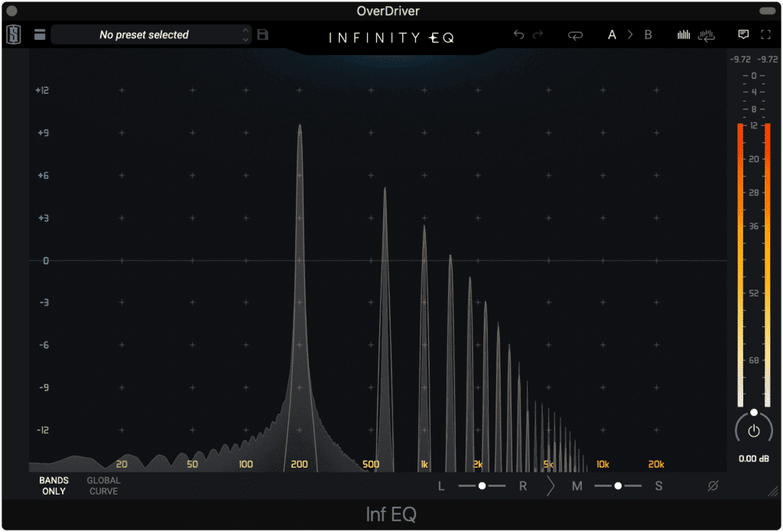The height and width of the screenshot is (532, 783).
Task: Click the analyzer icon with curved arrow
Action: click(707, 35)
